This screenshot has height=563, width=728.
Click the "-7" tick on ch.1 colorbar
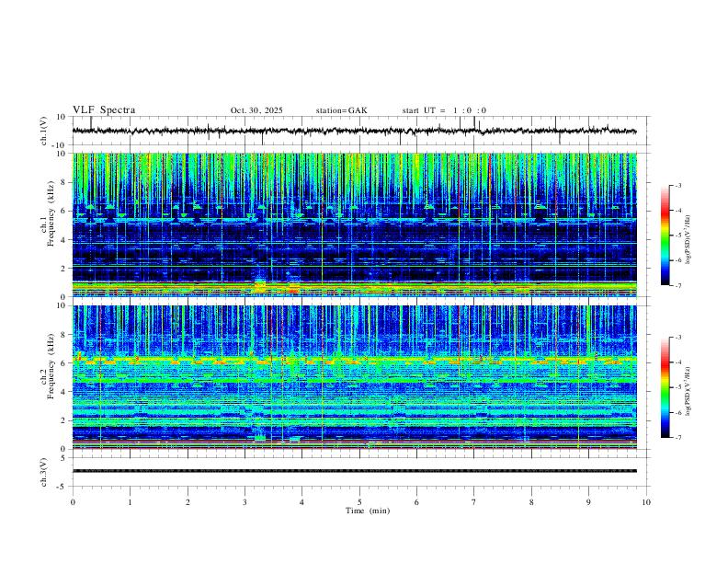678,286
